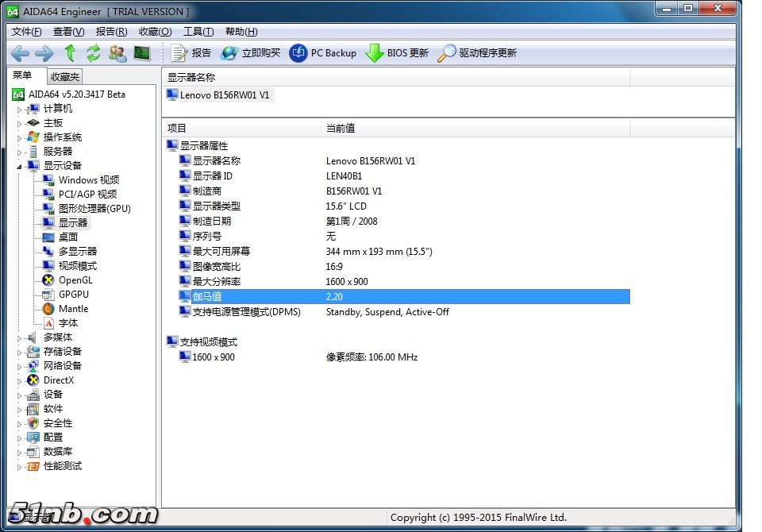Screen dimensions: 762x532
Task: Select 字体 in the sidebar
Action: tap(67, 322)
